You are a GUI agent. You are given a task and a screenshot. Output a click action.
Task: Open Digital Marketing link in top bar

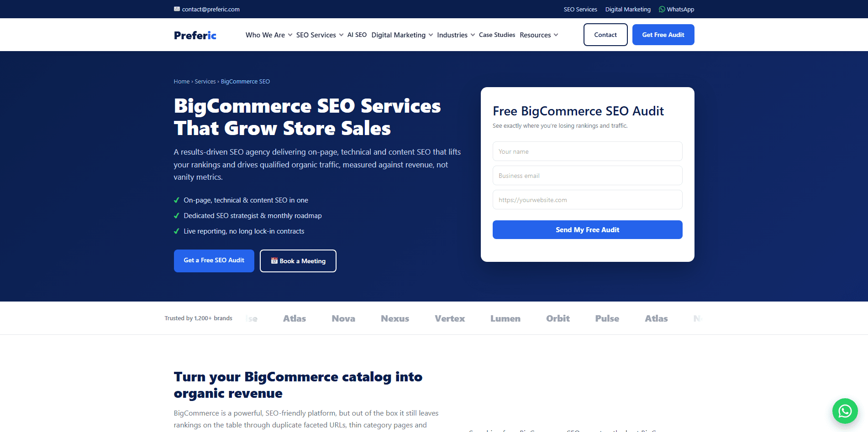(628, 9)
